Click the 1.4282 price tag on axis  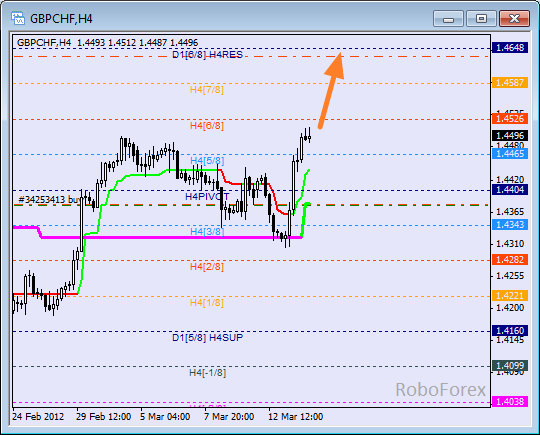(510, 260)
